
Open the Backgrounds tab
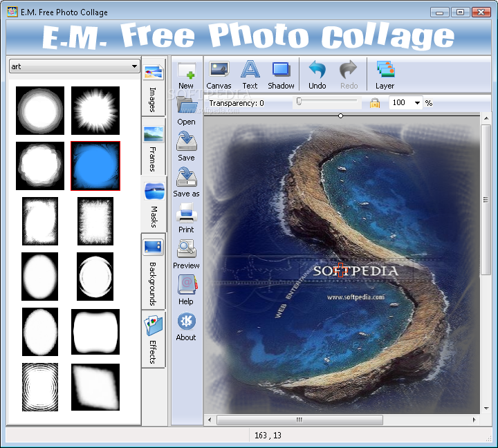(x=154, y=271)
